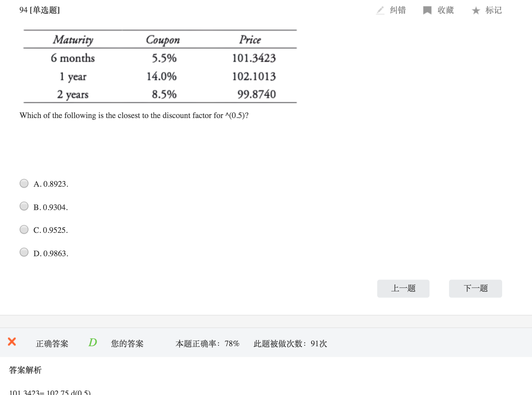Advance to next question with 下一题

point(475,288)
